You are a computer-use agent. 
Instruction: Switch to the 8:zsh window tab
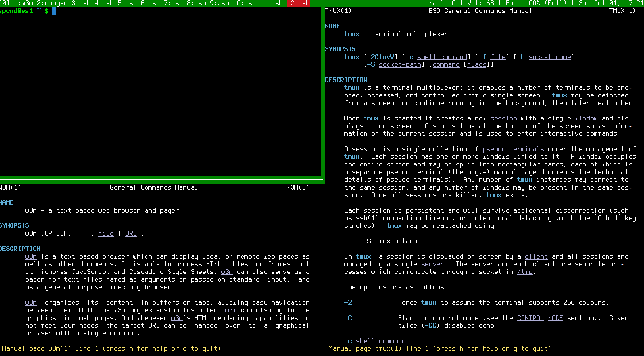click(x=196, y=3)
